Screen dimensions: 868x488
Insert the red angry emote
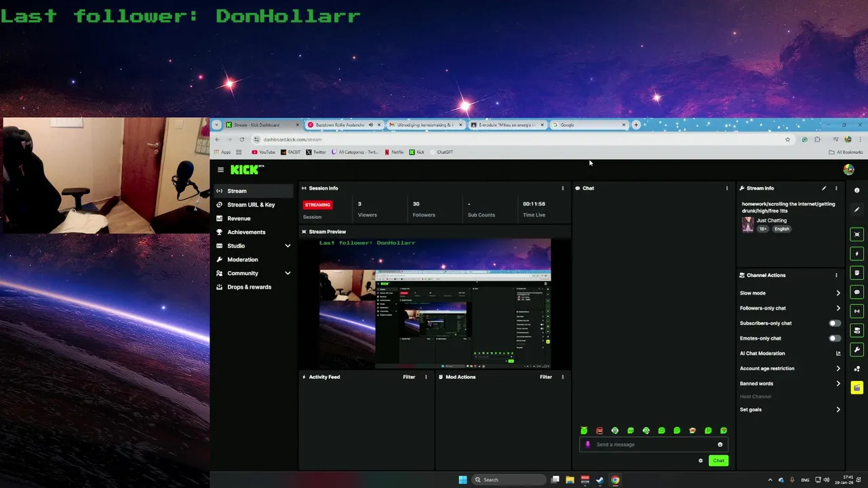[x=599, y=430]
